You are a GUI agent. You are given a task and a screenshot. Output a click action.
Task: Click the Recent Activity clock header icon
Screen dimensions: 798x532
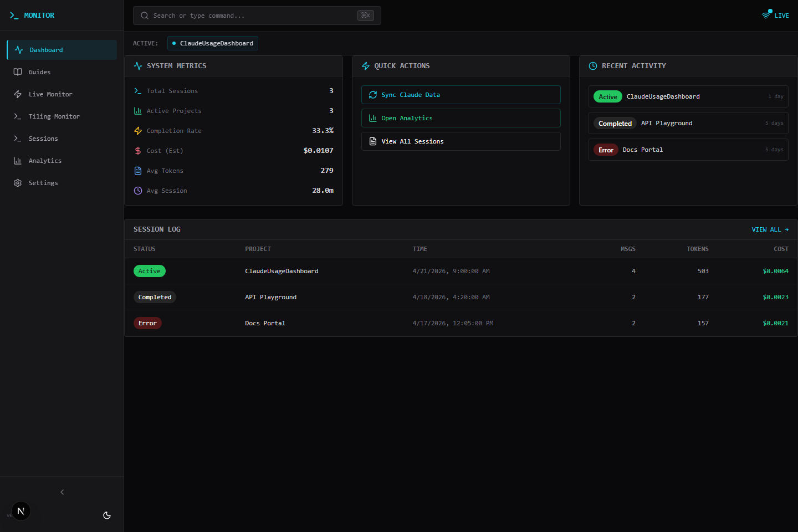pyautogui.click(x=593, y=66)
